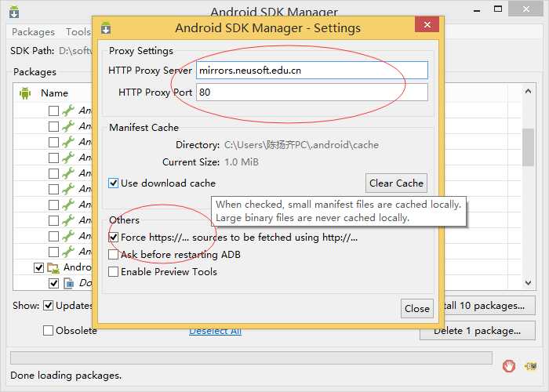Screen dimensions: 549x392
Task: Uncheck the checked Andro folder row checkbox
Action: 39,268
